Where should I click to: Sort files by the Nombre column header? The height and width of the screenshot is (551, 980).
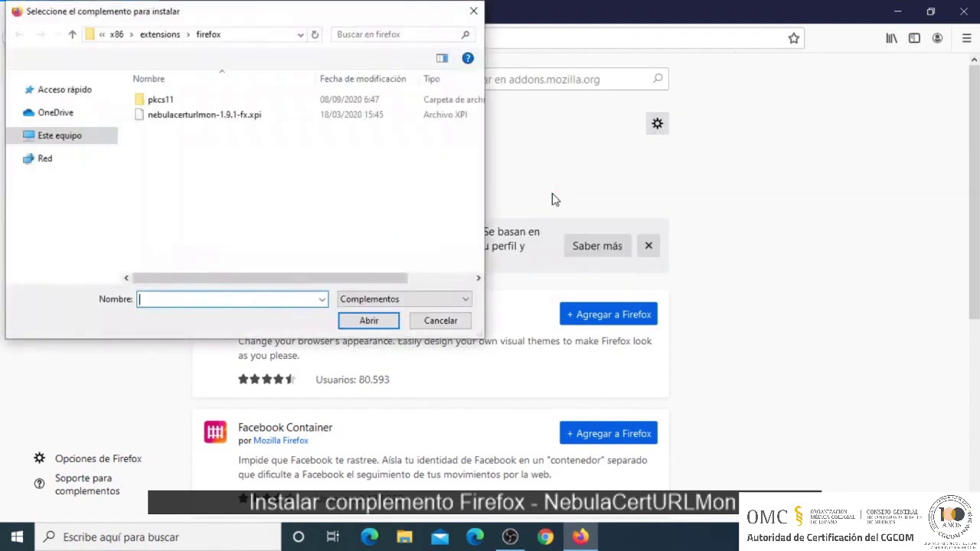[x=149, y=79]
